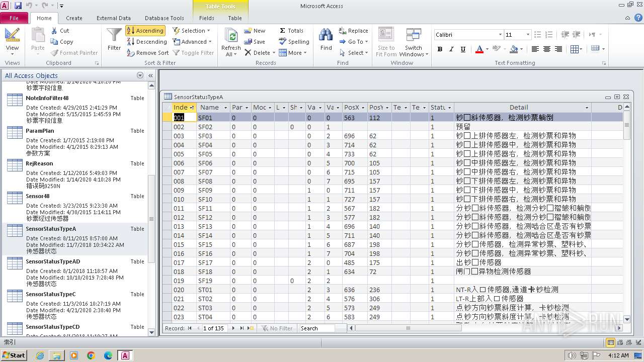This screenshot has height=362, width=644.
Task: Open the ParamPlan table
Action: (x=75, y=142)
